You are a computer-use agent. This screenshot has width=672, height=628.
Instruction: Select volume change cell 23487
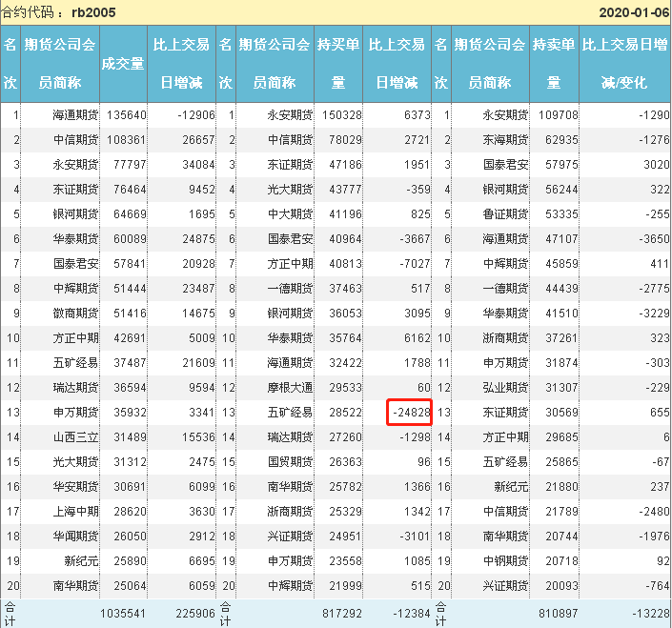pos(198,289)
